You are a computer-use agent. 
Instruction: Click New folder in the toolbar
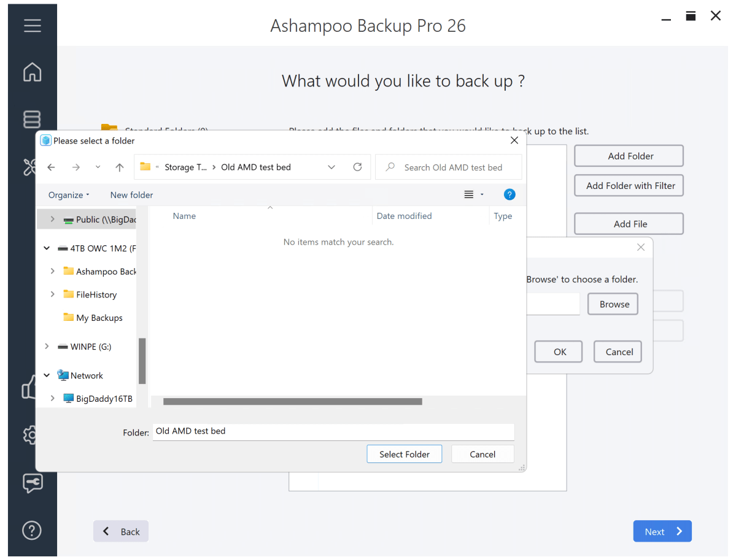pos(131,195)
